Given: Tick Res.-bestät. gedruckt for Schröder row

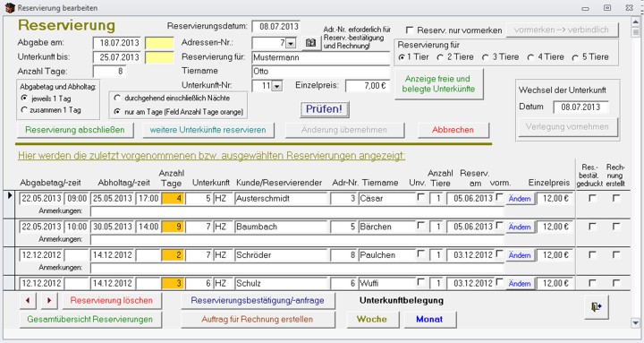Looking at the screenshot, I should coord(592,254).
